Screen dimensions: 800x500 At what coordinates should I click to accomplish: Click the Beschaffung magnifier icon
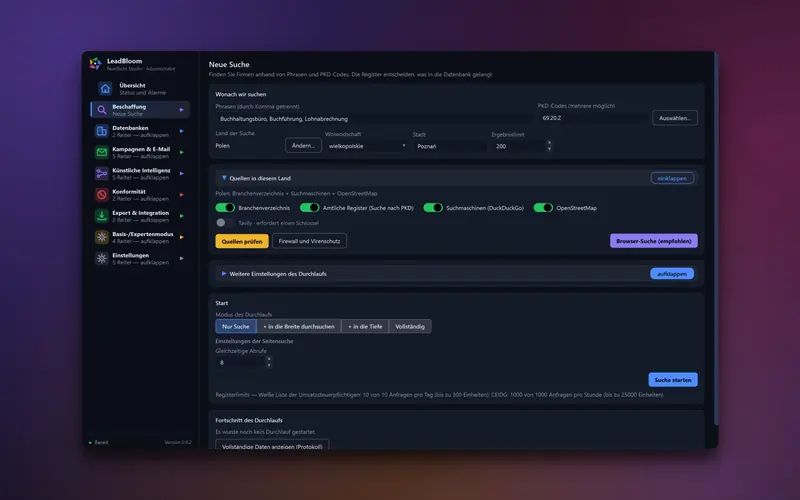pyautogui.click(x=102, y=110)
